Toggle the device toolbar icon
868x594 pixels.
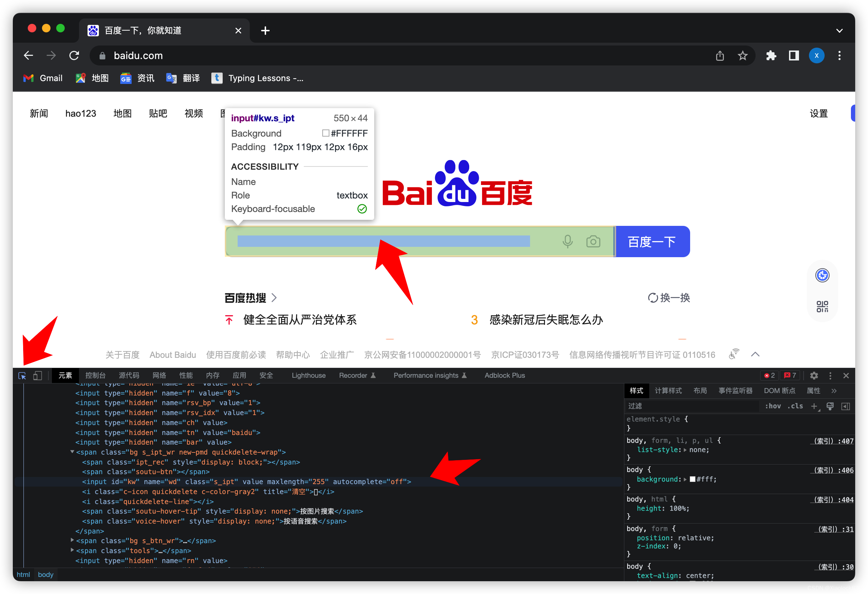[37, 376]
